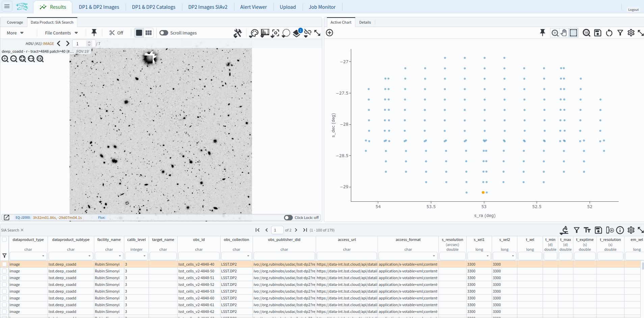Image resolution: width=644 pixels, height=318 pixels.
Task: Zoom in on the coadd image
Action: click(x=5, y=59)
